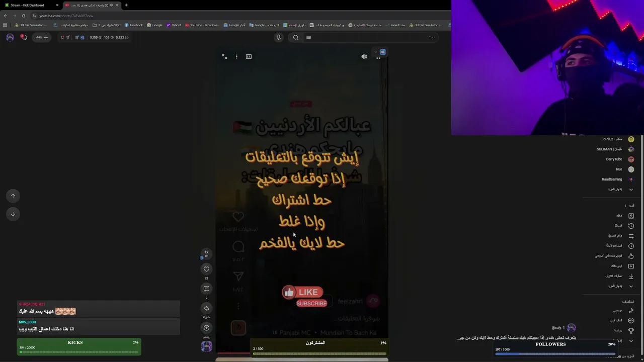This screenshot has width=644, height=362.
Task: Open Watch later in sidebar
Action: 620,246
